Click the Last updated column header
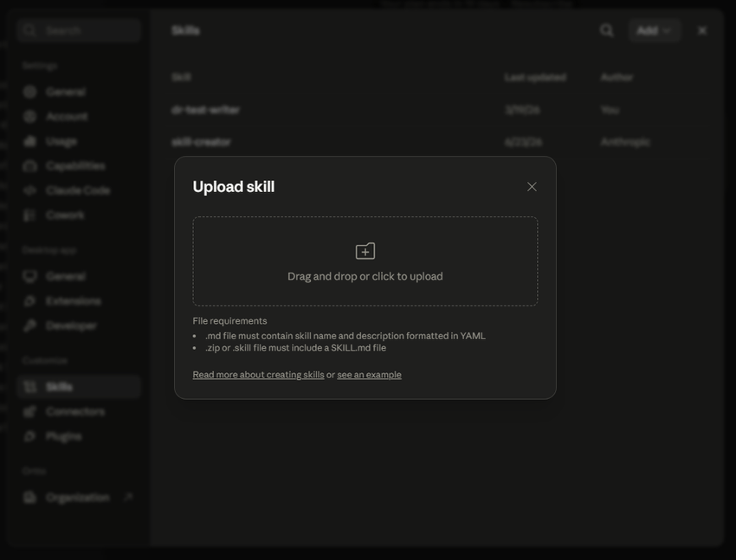Screen dimensions: 736x560 tap(535, 77)
